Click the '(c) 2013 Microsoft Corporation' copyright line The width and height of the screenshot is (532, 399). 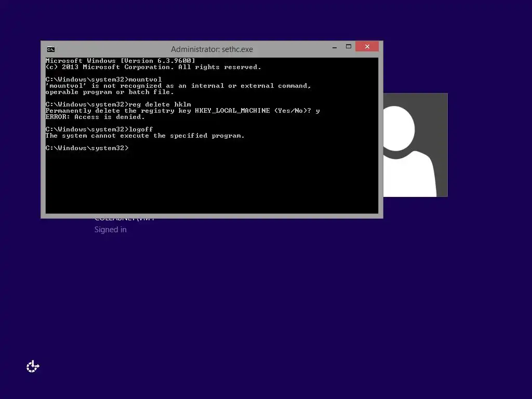(x=153, y=67)
